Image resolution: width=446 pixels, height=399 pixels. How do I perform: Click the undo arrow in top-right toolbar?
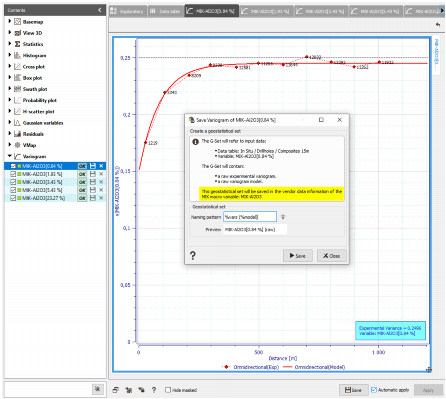[x=438, y=25]
